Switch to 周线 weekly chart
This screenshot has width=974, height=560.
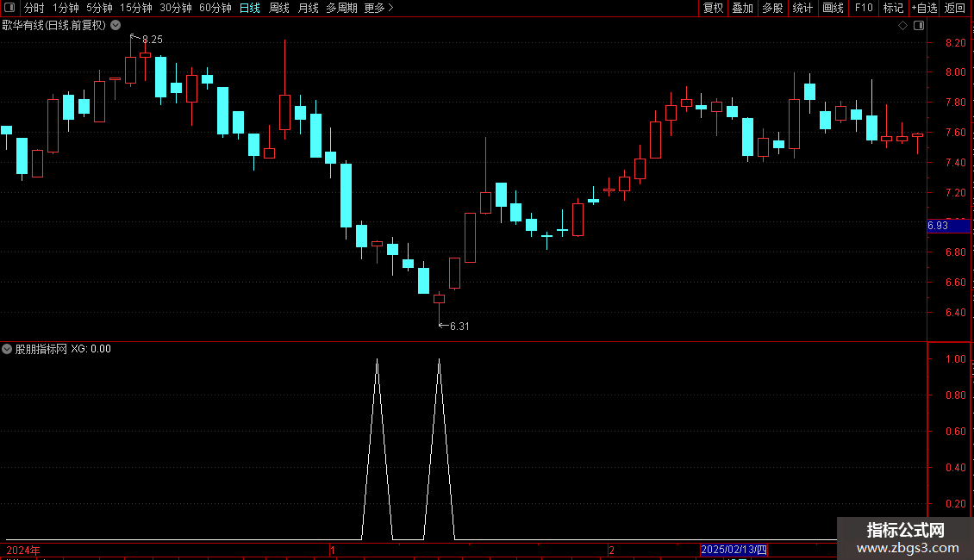tap(279, 8)
